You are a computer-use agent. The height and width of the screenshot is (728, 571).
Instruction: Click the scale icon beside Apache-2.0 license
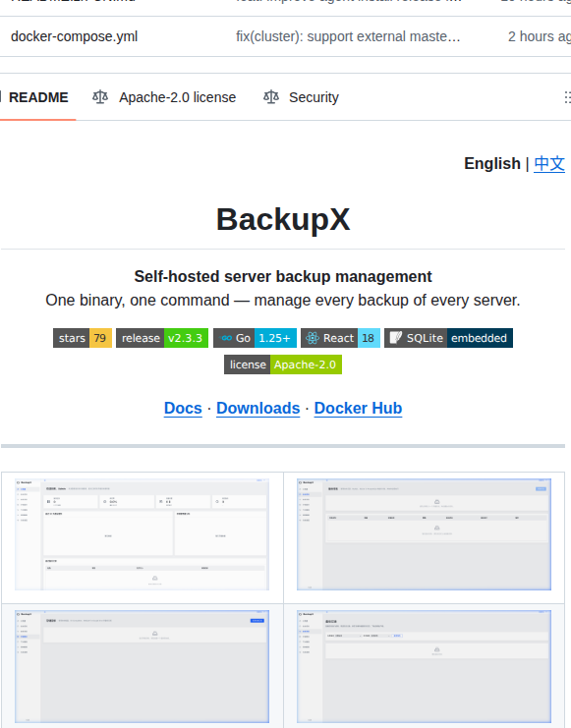coord(100,97)
